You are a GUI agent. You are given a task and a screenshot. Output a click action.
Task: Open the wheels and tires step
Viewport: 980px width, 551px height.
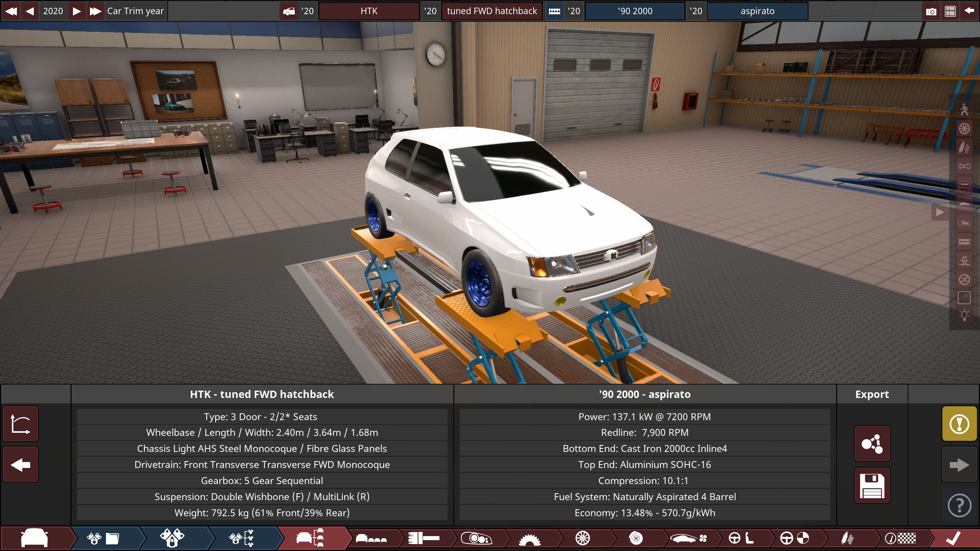pyautogui.click(x=583, y=538)
